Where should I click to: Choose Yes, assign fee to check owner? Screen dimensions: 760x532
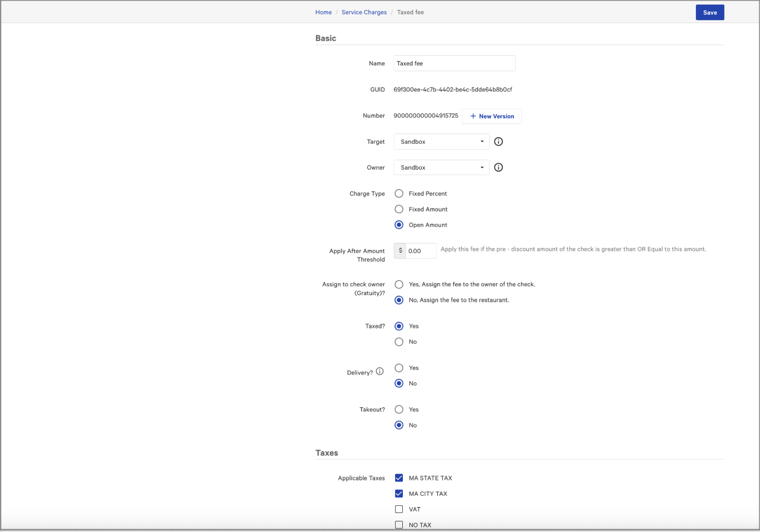(399, 284)
